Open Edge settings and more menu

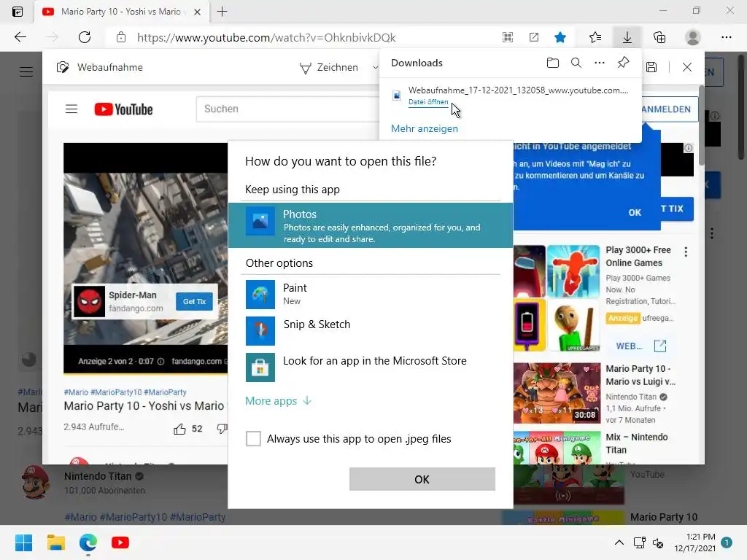click(726, 37)
